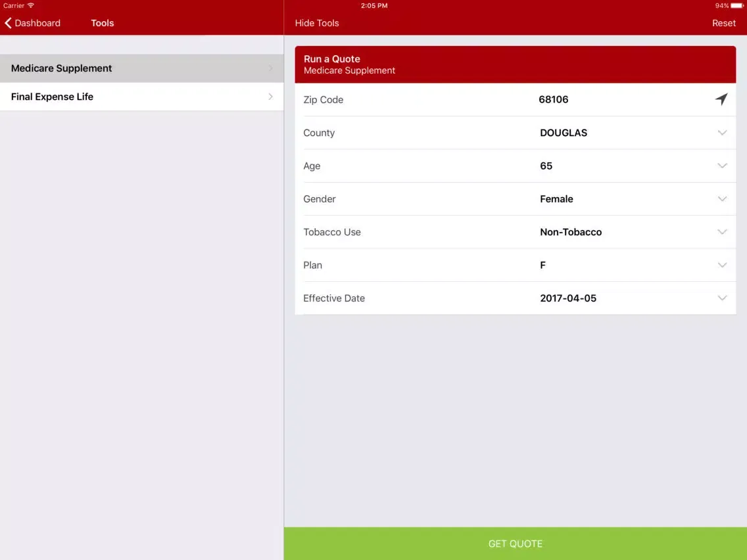Screen dimensions: 747x560
Task: Tap the Tools title in header
Action: tap(103, 23)
